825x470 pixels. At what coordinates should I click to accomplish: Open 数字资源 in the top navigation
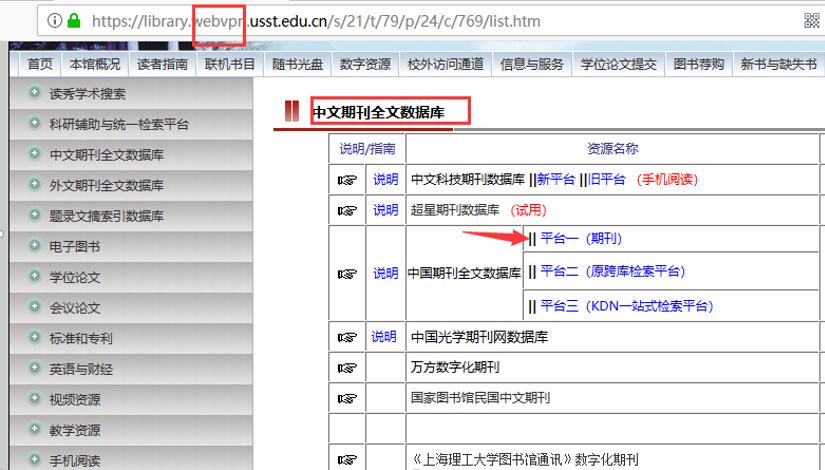point(364,64)
